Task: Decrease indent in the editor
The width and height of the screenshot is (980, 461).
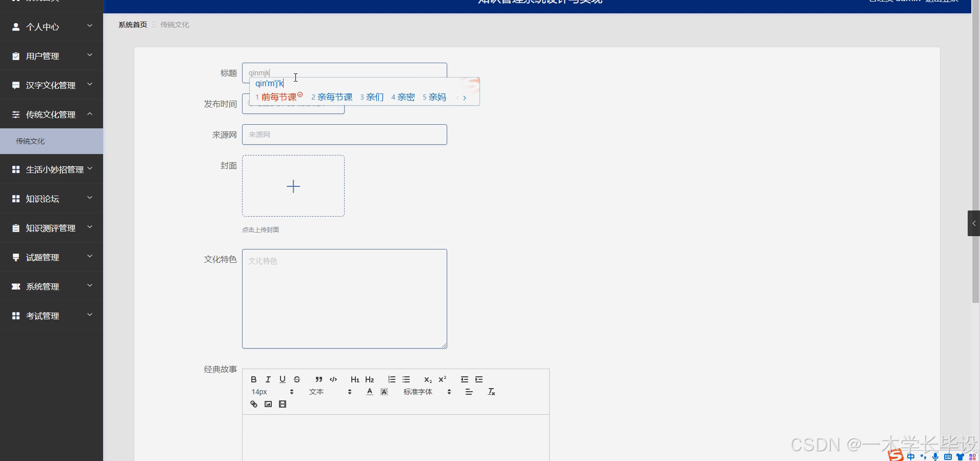Action: (x=465, y=379)
